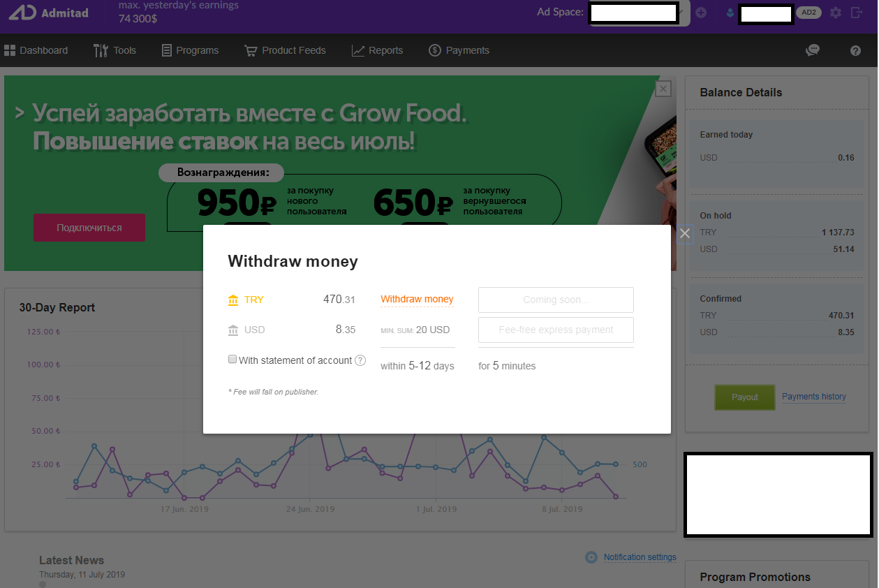The image size is (879, 588).
Task: Click the TRY currency label in dialog
Action: (254, 300)
